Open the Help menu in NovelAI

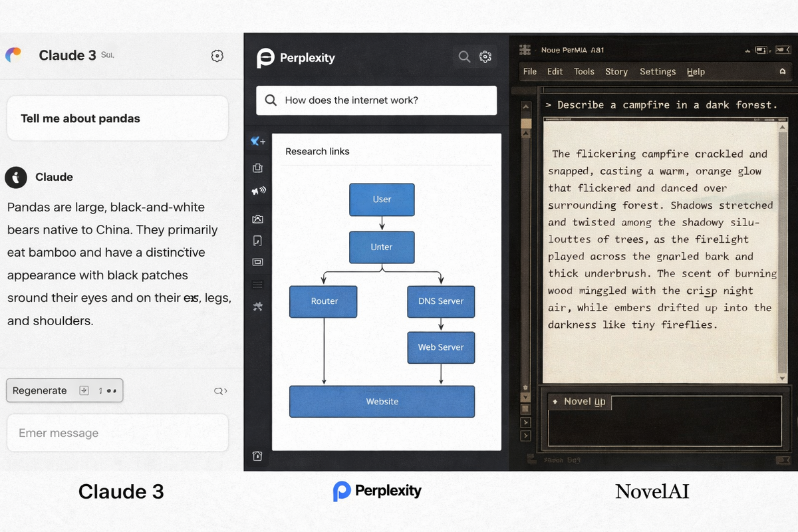[x=696, y=72]
